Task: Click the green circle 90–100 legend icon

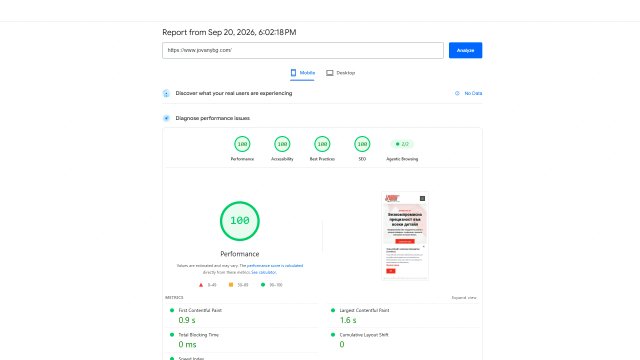Action: (x=263, y=285)
